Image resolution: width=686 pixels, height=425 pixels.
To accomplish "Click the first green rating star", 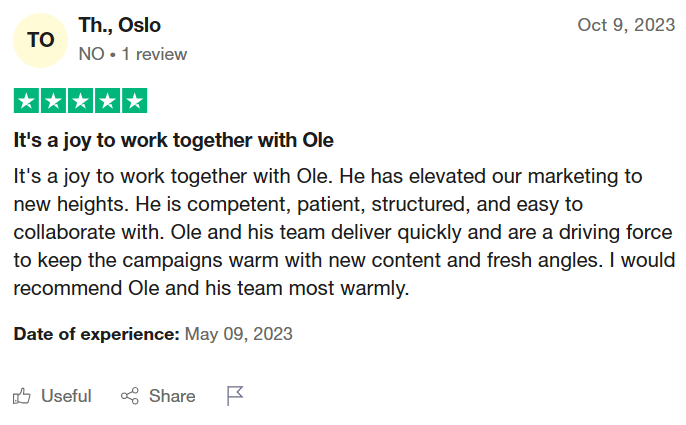I will [27, 101].
